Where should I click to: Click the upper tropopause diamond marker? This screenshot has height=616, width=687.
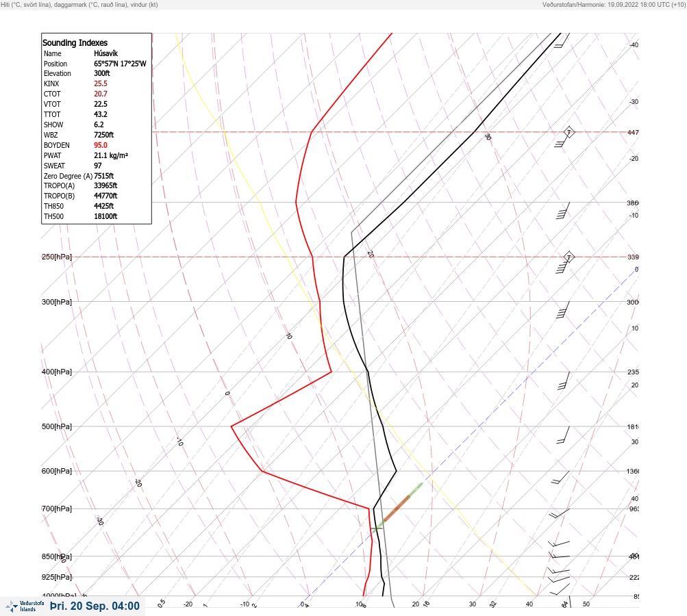569,132
